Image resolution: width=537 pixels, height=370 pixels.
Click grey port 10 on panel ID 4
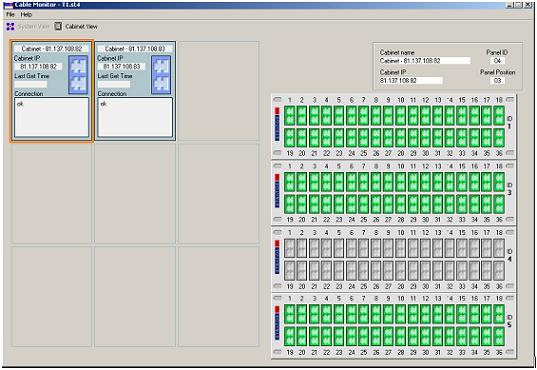(400, 248)
